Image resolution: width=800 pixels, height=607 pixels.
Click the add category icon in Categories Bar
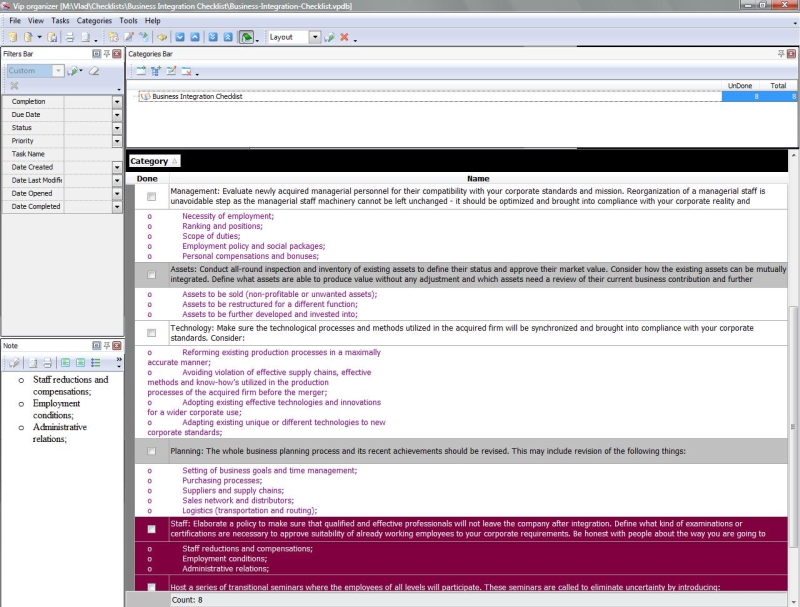140,71
